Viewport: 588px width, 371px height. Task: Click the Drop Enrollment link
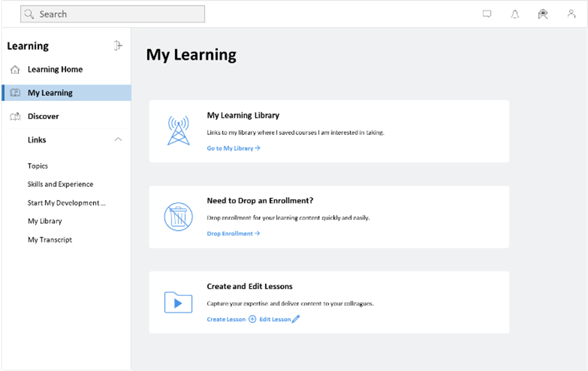click(x=233, y=234)
